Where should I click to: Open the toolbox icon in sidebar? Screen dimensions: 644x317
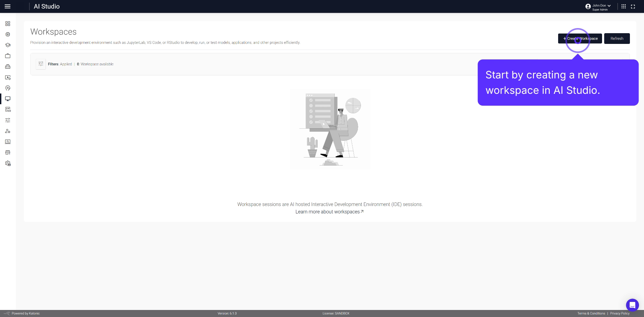click(x=7, y=66)
